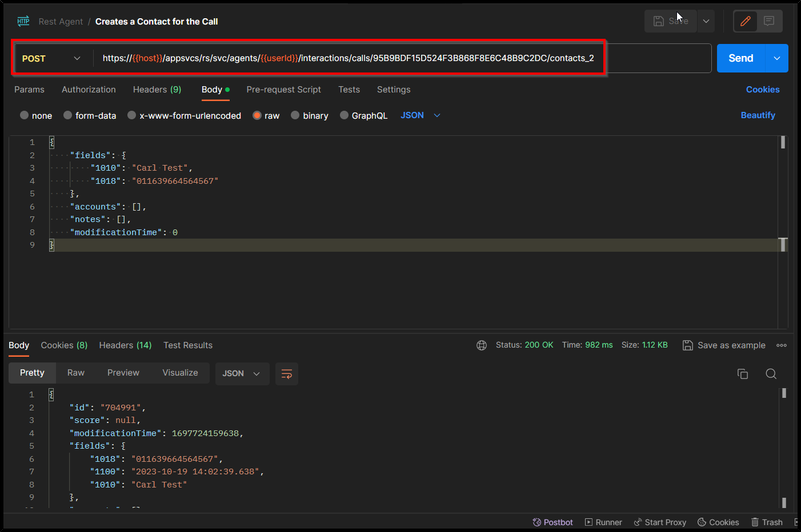Screen dimensions: 801x532
Task: Switch response view to Visualize
Action: pos(180,373)
